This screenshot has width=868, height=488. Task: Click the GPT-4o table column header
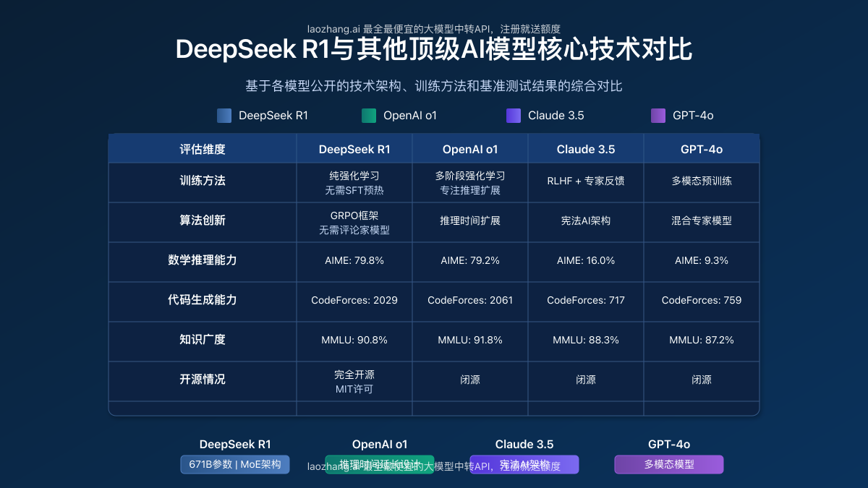tap(702, 150)
